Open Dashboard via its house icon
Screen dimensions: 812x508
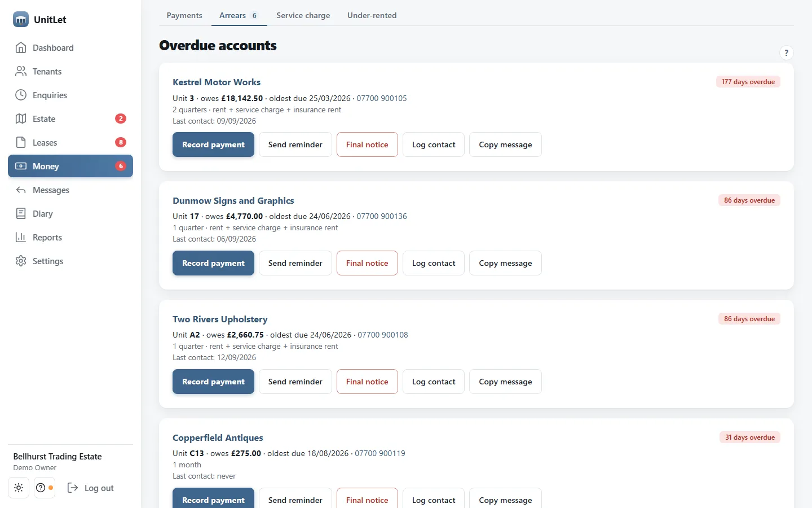(21, 48)
